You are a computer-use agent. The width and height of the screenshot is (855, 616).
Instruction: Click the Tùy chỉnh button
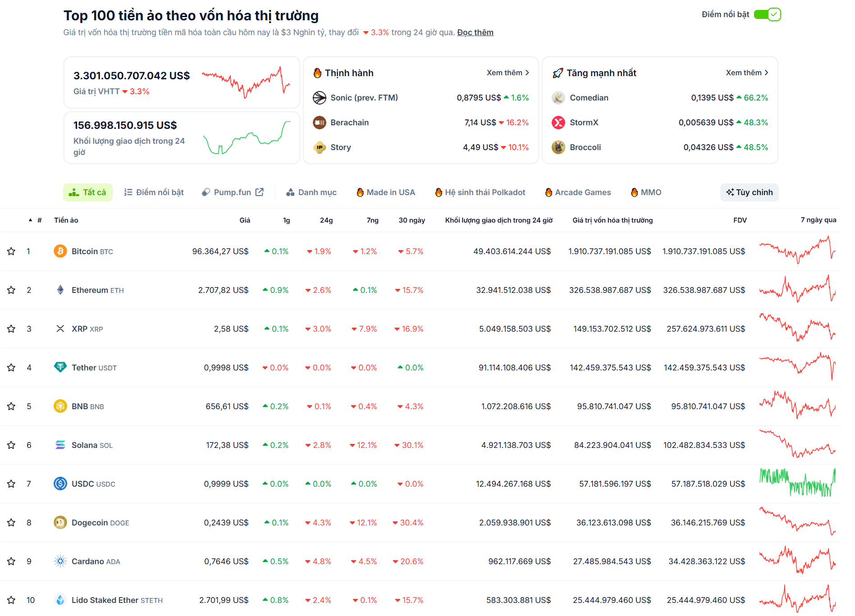pyautogui.click(x=749, y=192)
